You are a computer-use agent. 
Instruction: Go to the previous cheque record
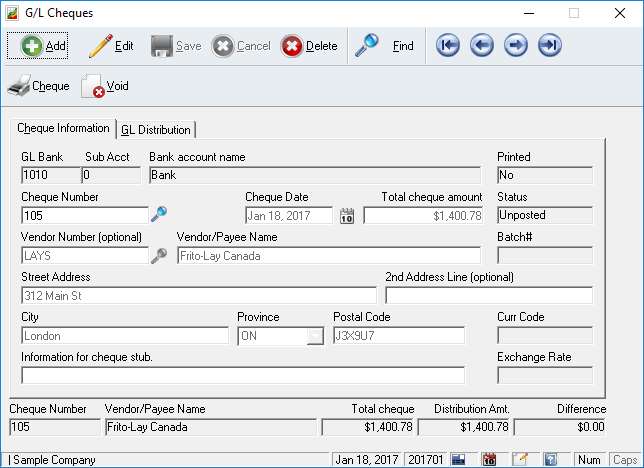click(x=482, y=46)
